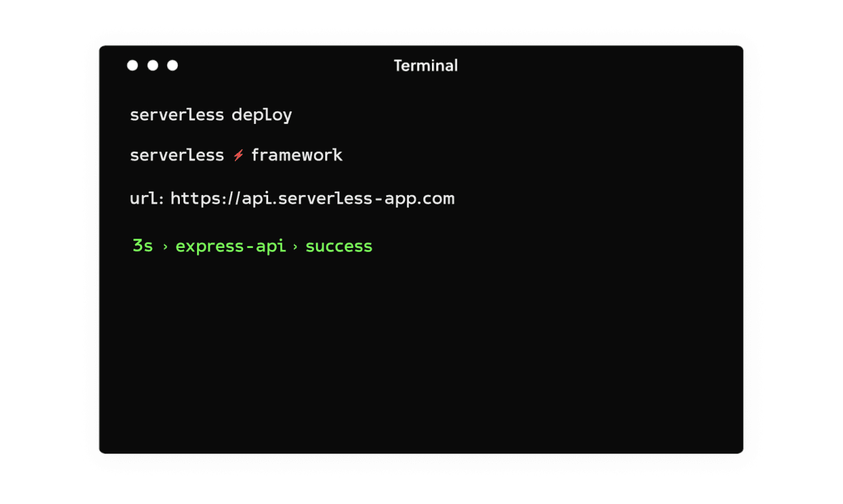Click serverless left of the lightning bolt
843x504 pixels.
(177, 155)
